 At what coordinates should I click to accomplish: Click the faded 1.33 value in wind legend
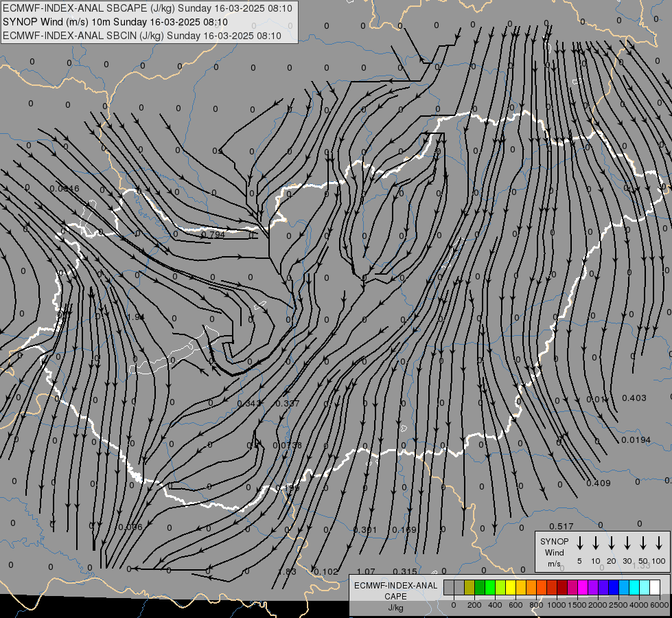point(641,566)
